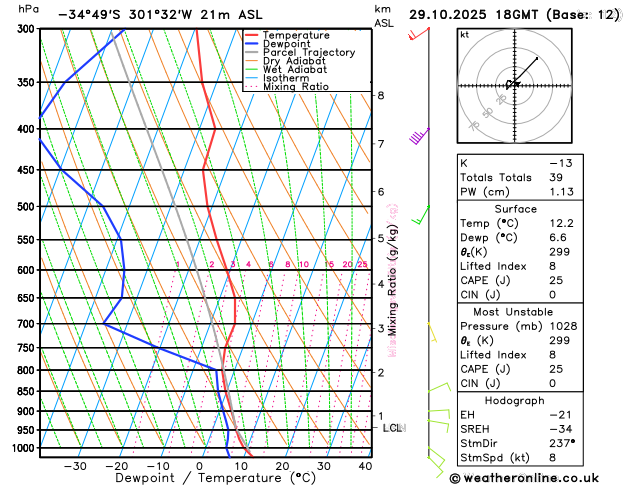This screenshot has width=629, height=486.
Task: Click the Mixing Ratio legend entry
Action: (x=287, y=87)
